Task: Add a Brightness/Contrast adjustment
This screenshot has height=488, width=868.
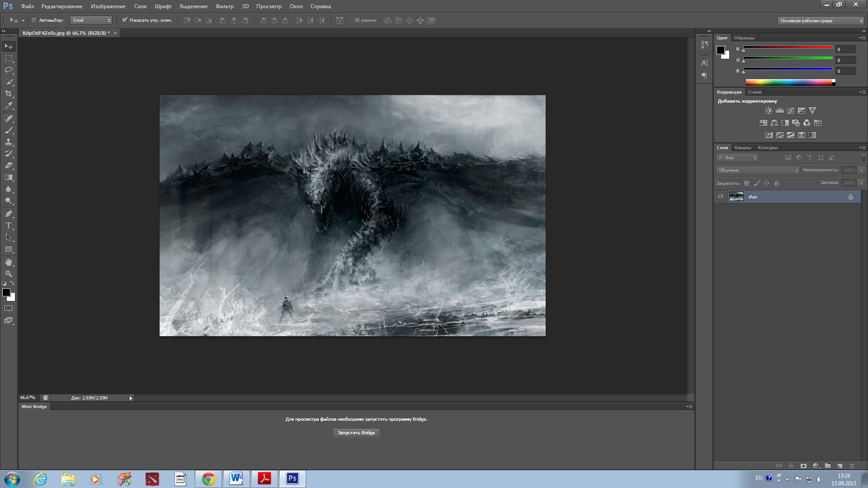Action: [x=769, y=110]
